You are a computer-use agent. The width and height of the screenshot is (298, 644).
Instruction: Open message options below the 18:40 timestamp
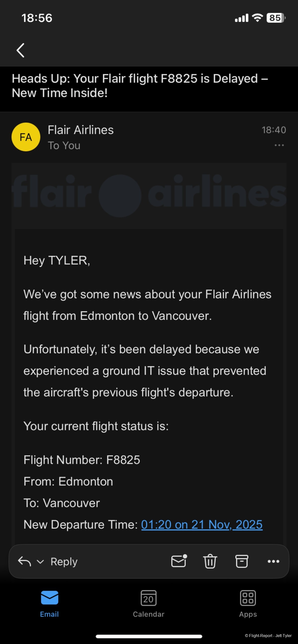(279, 145)
